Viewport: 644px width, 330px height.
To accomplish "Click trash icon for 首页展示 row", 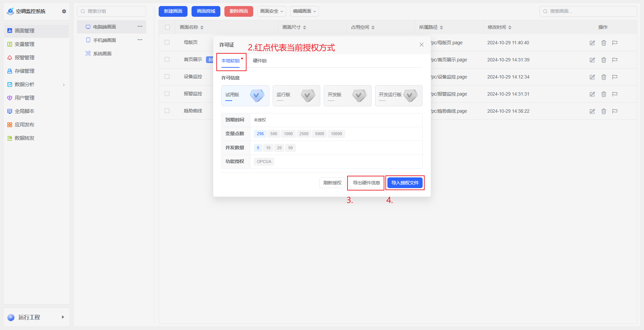I will click(x=603, y=60).
